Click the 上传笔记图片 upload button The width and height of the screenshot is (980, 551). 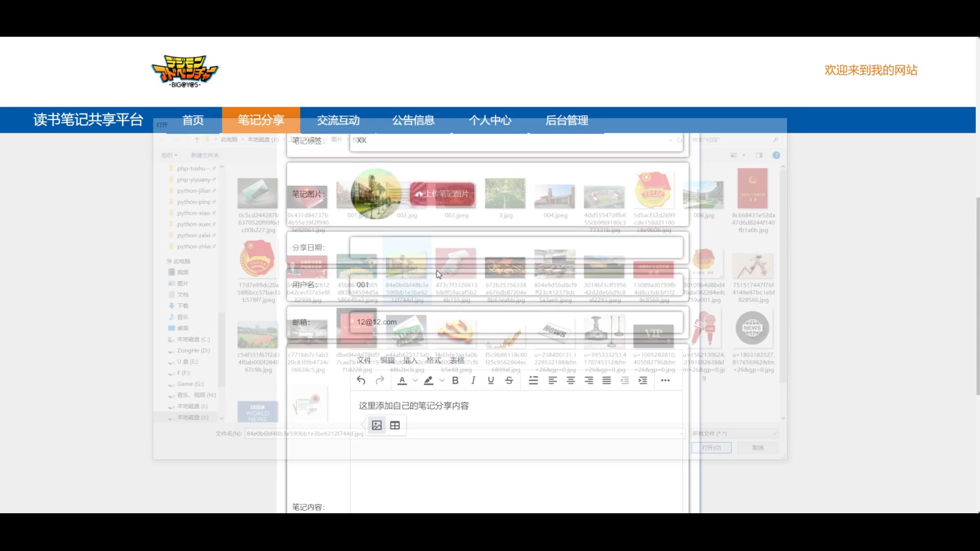click(442, 194)
